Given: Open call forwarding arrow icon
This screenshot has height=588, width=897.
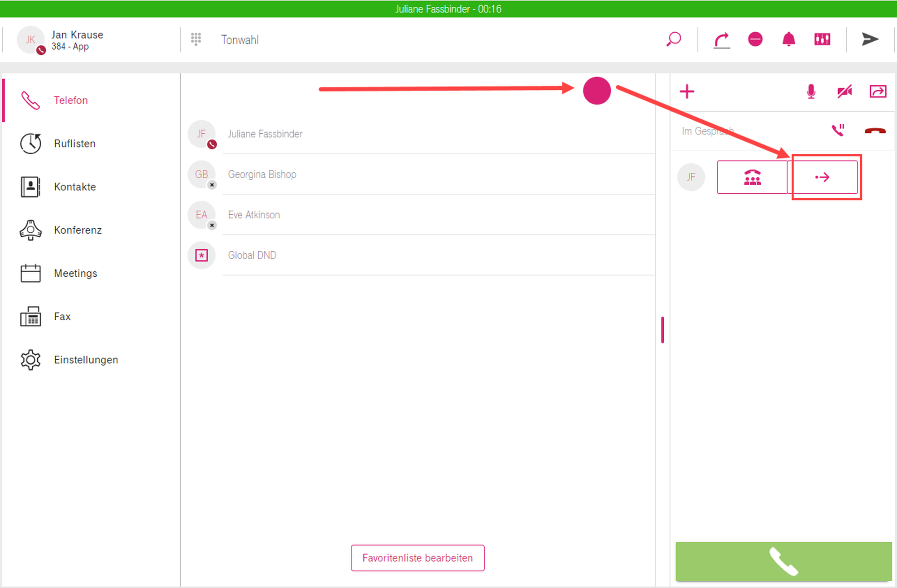Looking at the screenshot, I should tap(722, 40).
